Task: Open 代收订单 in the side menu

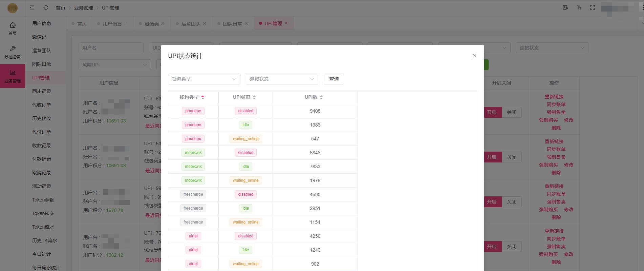Action: click(42, 105)
